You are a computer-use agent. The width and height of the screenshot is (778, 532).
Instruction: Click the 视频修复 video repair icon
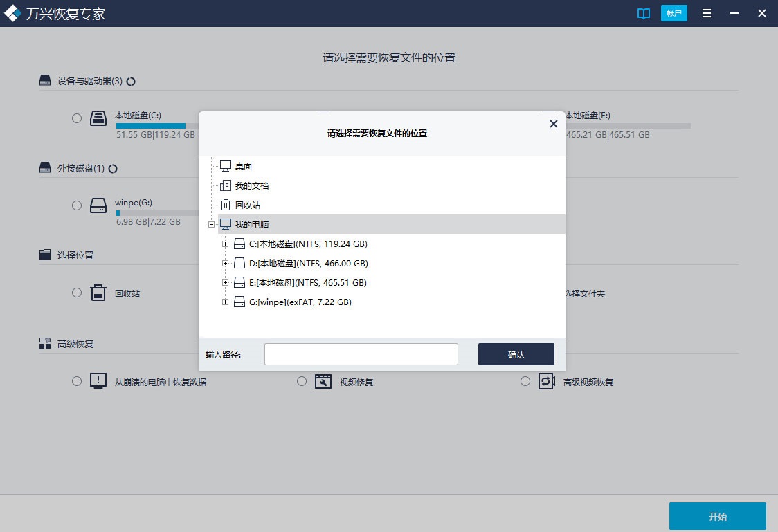tap(323, 382)
